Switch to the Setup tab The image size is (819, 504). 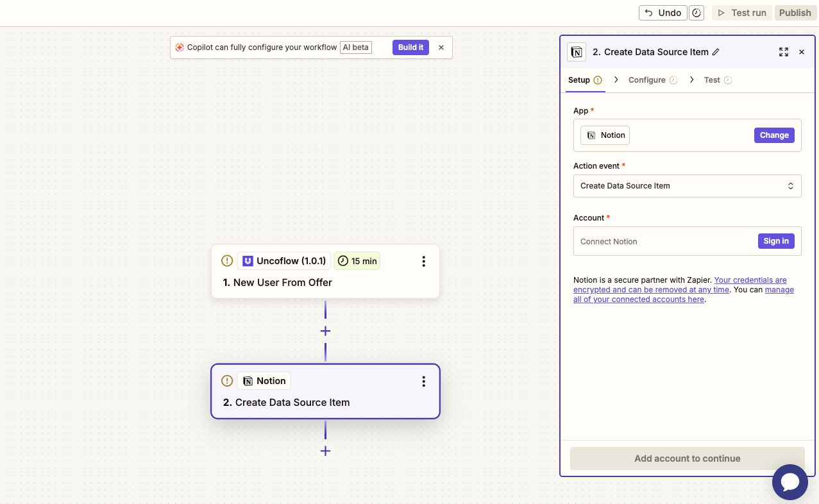point(585,80)
